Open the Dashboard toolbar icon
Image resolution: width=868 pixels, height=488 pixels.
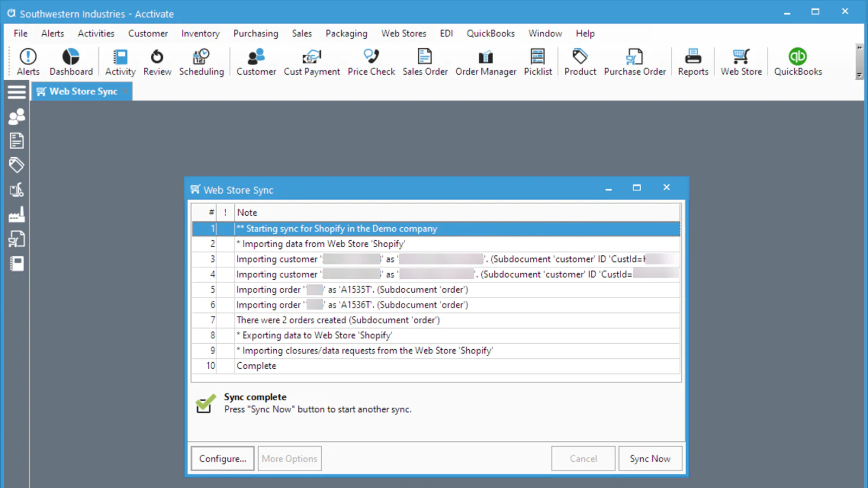71,62
